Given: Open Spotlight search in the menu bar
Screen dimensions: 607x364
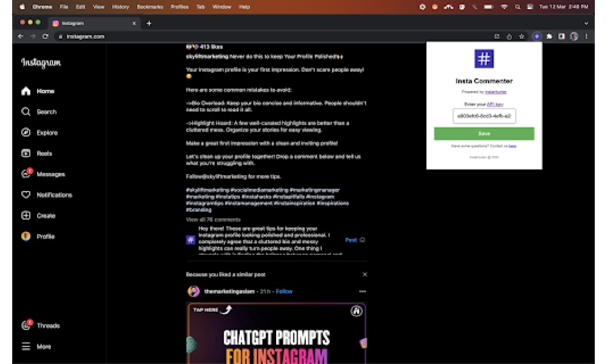Looking at the screenshot, I should coord(518,7).
